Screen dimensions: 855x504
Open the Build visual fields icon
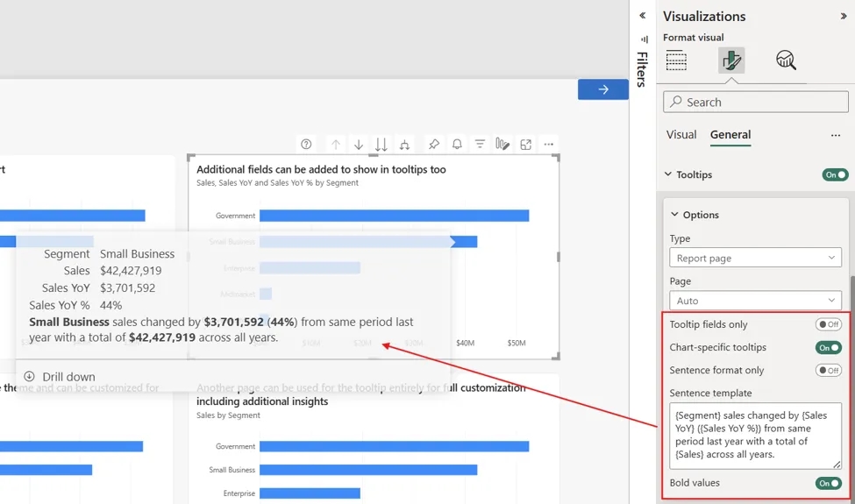pos(676,60)
